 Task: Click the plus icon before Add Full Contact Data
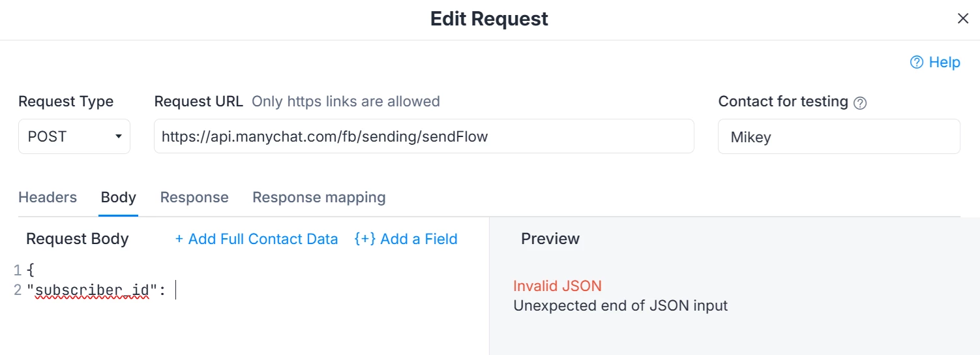[179, 239]
